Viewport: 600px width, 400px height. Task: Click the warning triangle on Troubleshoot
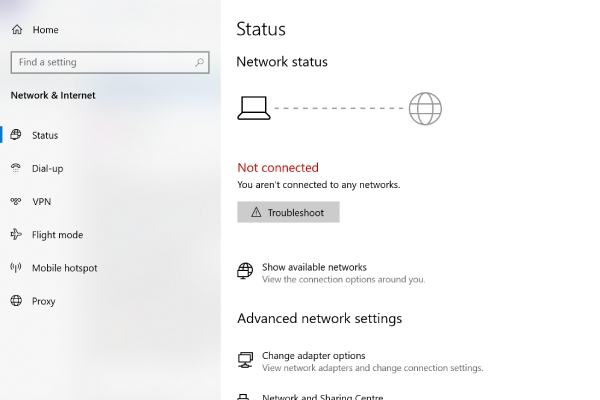256,212
